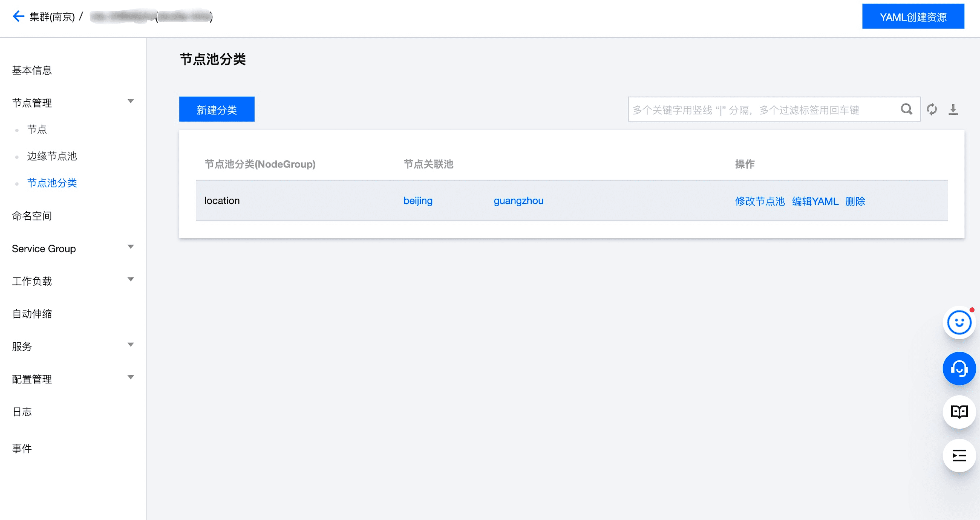Click 编辑YAML for location row
980x520 pixels.
[x=815, y=201]
